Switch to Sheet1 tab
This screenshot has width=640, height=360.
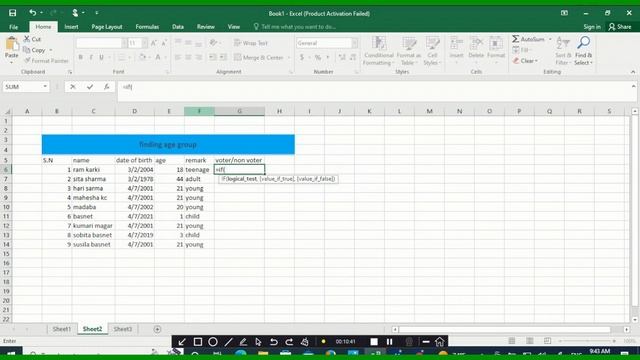[62, 329]
